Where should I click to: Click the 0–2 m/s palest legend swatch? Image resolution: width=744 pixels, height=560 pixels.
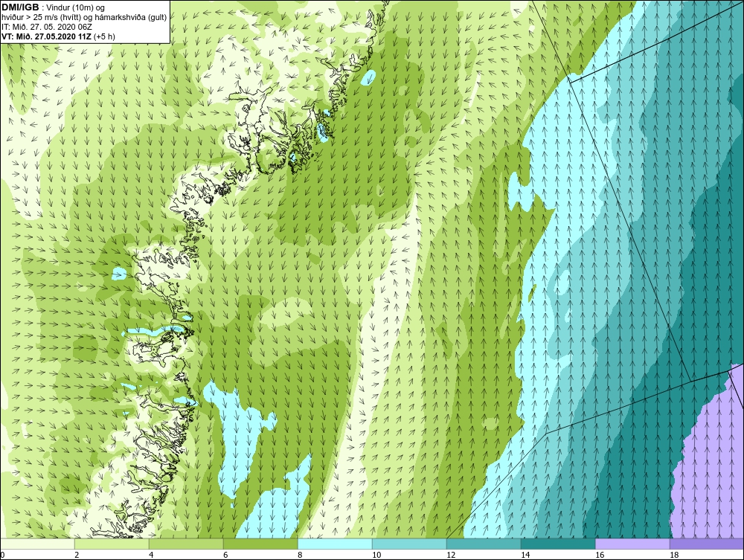tap(37, 544)
